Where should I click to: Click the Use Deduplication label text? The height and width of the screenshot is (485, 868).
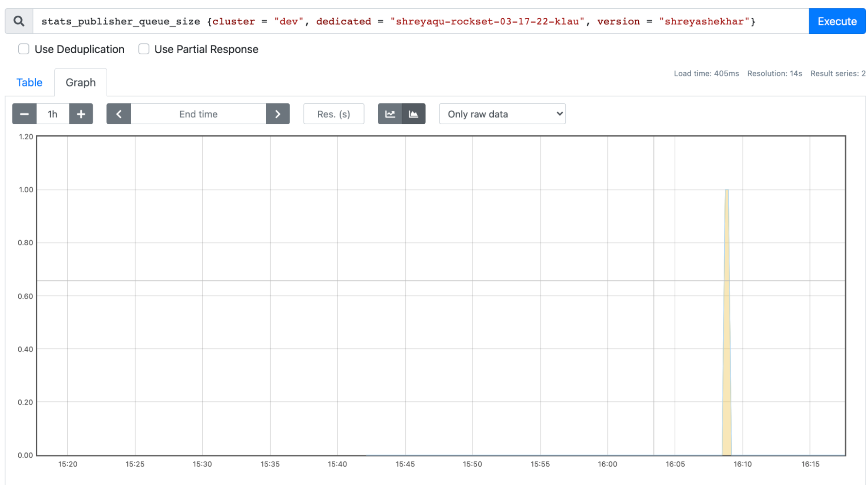coord(79,49)
